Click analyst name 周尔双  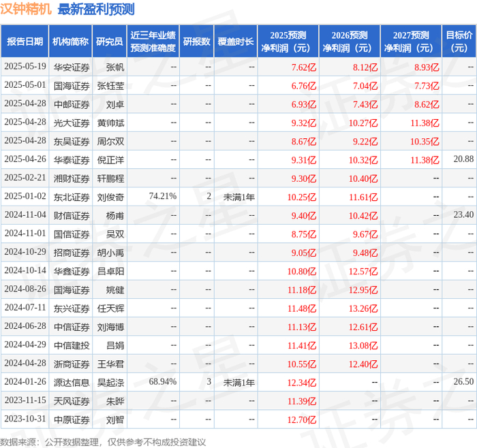point(110,142)
